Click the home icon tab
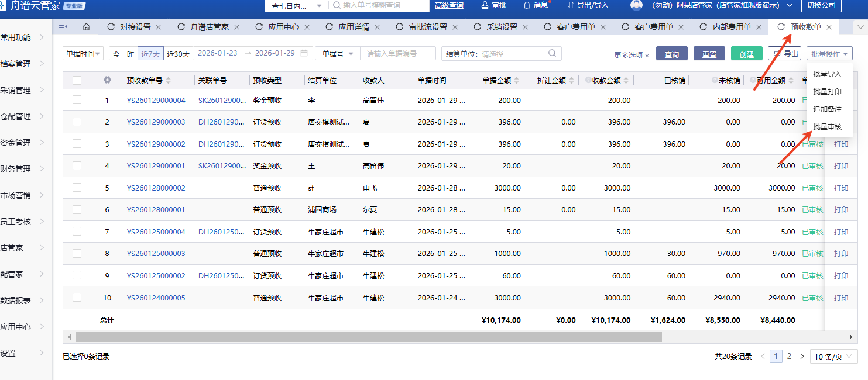The image size is (868, 380). pos(86,27)
